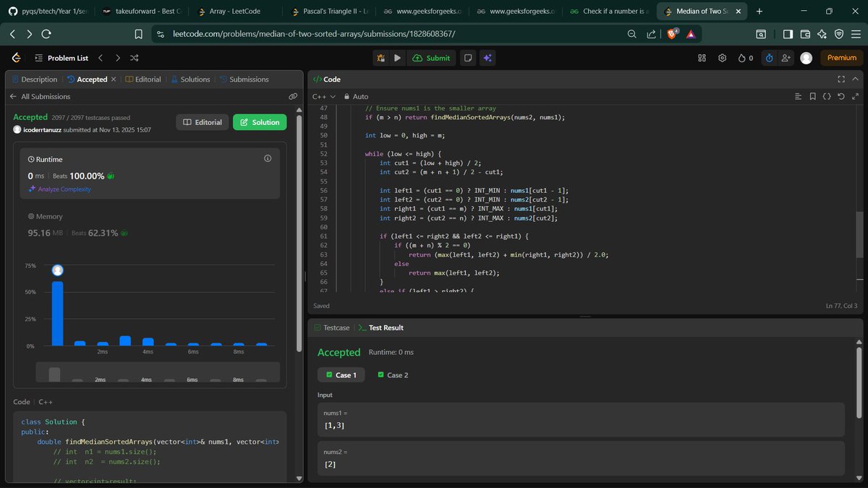
Task: Select the bookmark icon in the editor toolbar
Action: (812, 96)
